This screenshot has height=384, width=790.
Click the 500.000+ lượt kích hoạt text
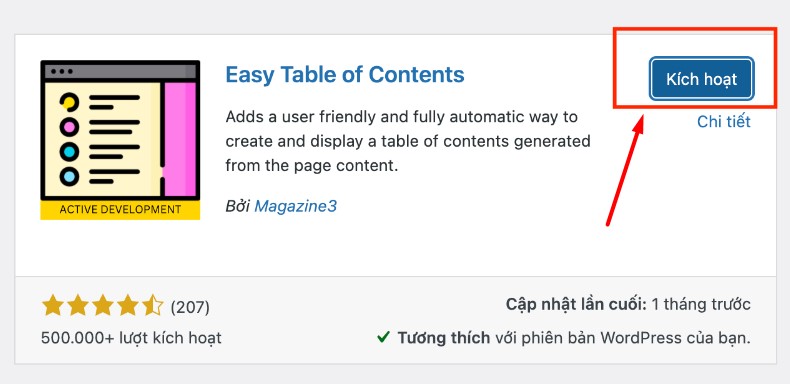(131, 337)
